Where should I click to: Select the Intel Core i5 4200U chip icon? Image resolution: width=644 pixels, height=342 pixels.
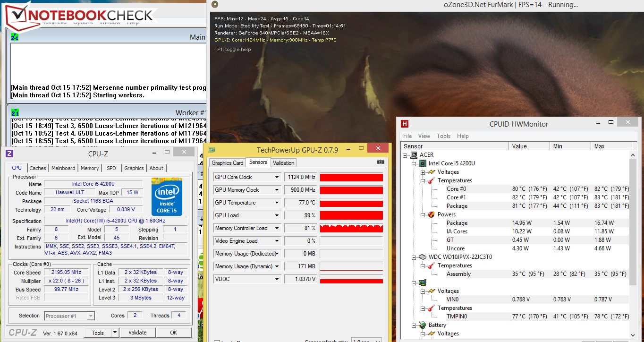click(423, 163)
